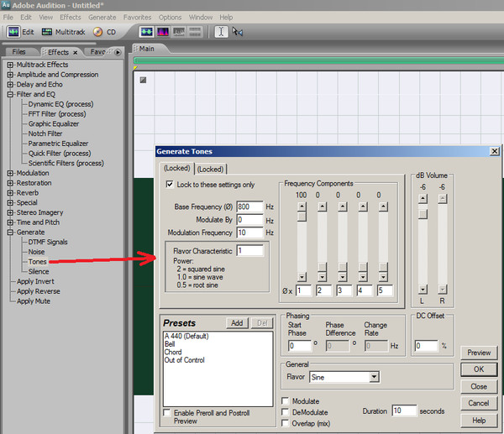The image size is (504, 434).
Task: Open the Favorites menu
Action: tap(137, 18)
